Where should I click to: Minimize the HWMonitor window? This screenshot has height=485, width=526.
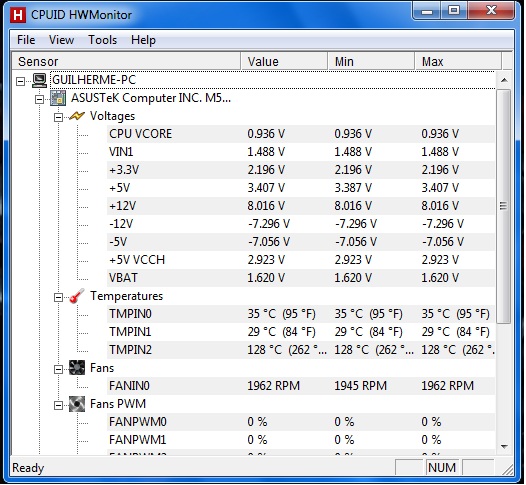(427, 11)
